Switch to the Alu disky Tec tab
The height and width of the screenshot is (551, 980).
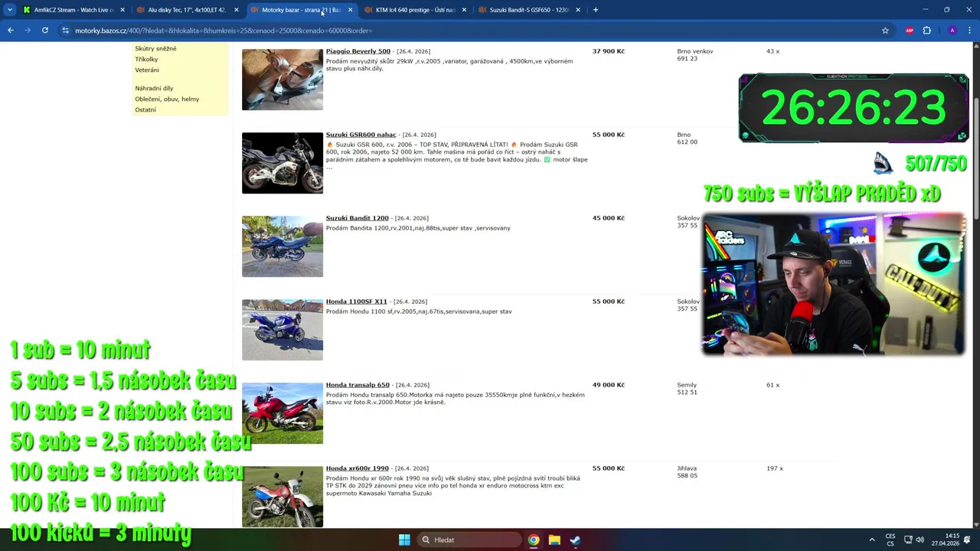pos(187,10)
